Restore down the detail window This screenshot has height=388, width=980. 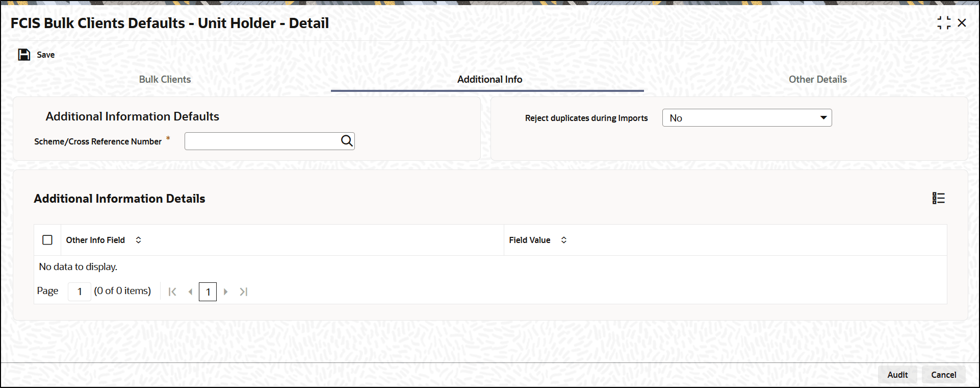[944, 22]
